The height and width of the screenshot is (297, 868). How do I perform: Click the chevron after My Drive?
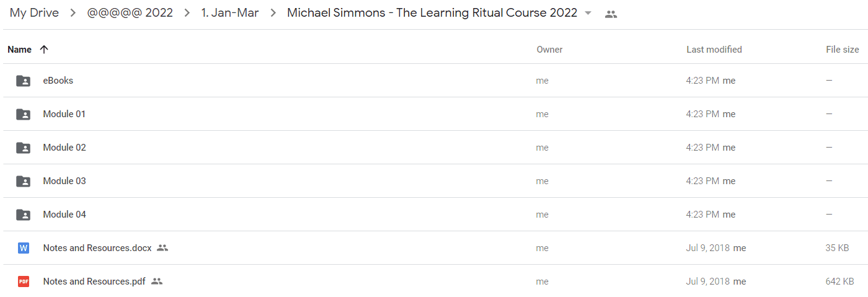click(x=73, y=13)
